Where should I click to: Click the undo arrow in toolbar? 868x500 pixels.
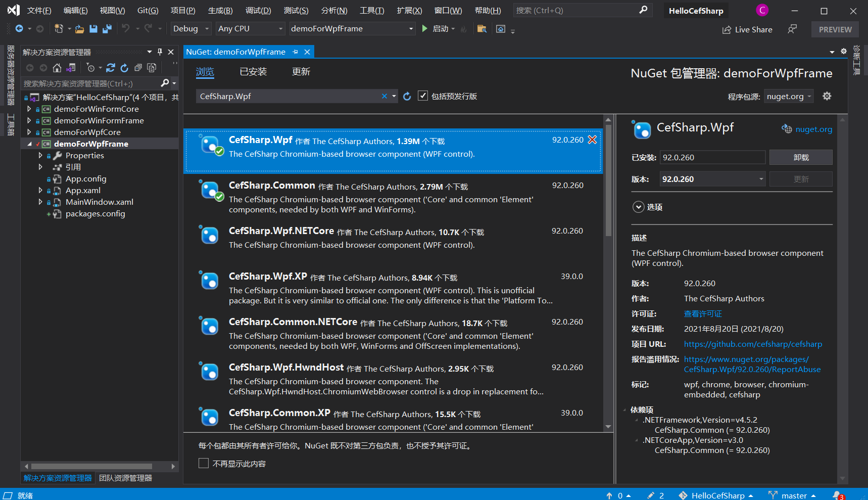coord(126,28)
